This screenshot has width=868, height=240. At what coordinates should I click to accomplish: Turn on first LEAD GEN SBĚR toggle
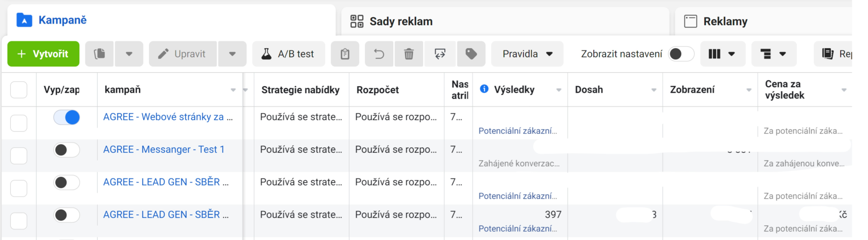pyautogui.click(x=67, y=183)
